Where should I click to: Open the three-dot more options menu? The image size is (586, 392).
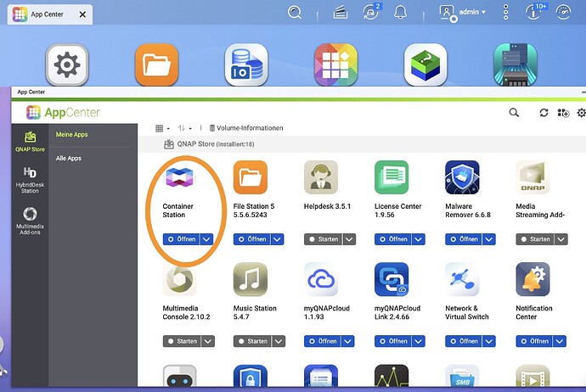505,13
